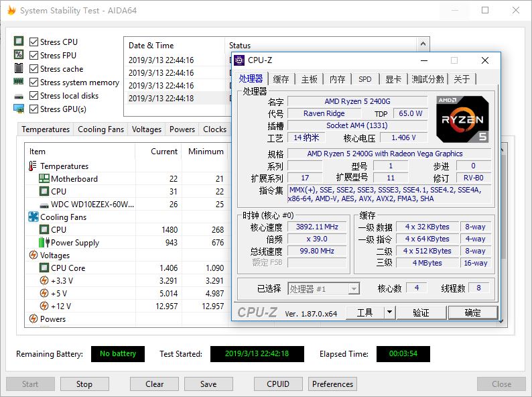Viewport: 532px width, 397px height.
Task: Uncheck Stress system memory option
Action: (34, 82)
